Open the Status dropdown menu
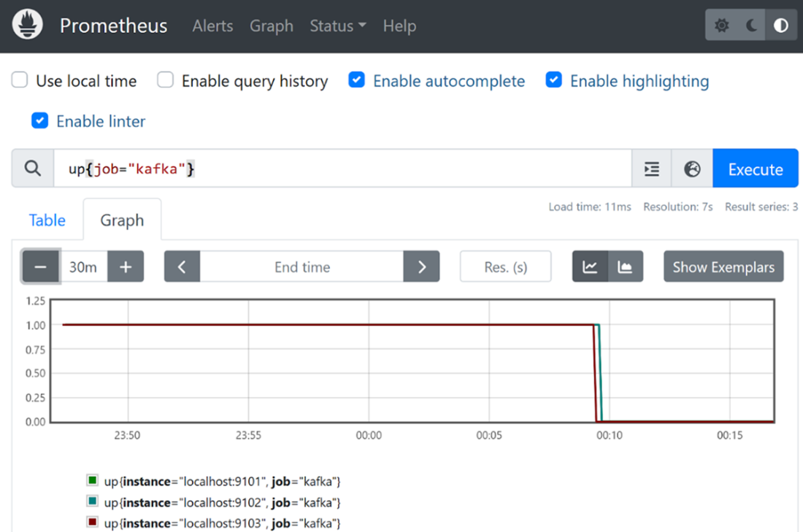 click(x=338, y=26)
